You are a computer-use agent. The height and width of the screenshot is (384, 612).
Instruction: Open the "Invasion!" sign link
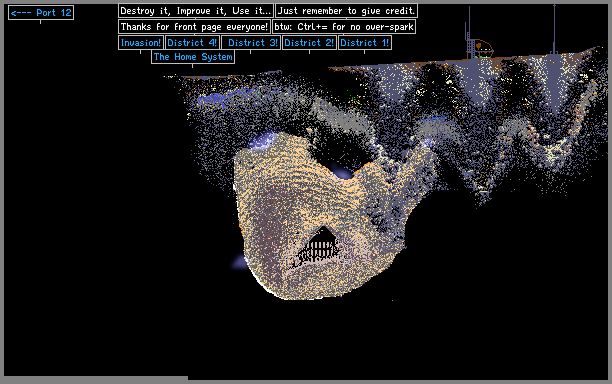click(x=141, y=43)
